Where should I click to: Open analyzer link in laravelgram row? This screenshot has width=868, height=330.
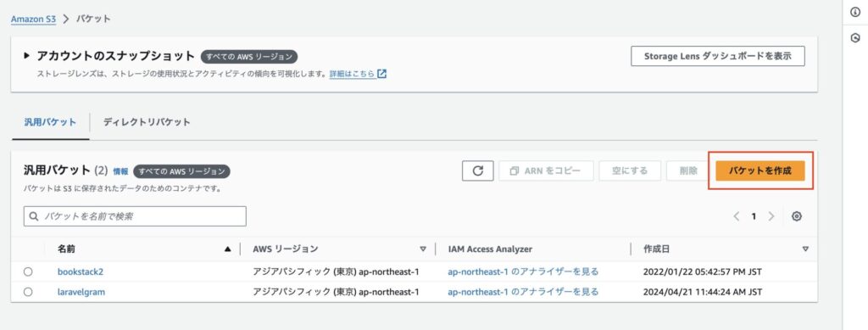coord(523,292)
